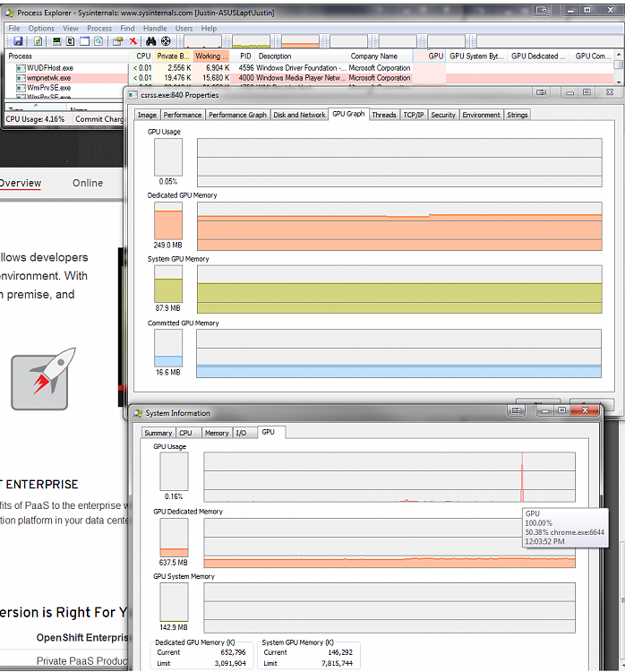Screen dimensions: 625x672
Task: Open process Properties toolbar icon
Action: point(118,40)
